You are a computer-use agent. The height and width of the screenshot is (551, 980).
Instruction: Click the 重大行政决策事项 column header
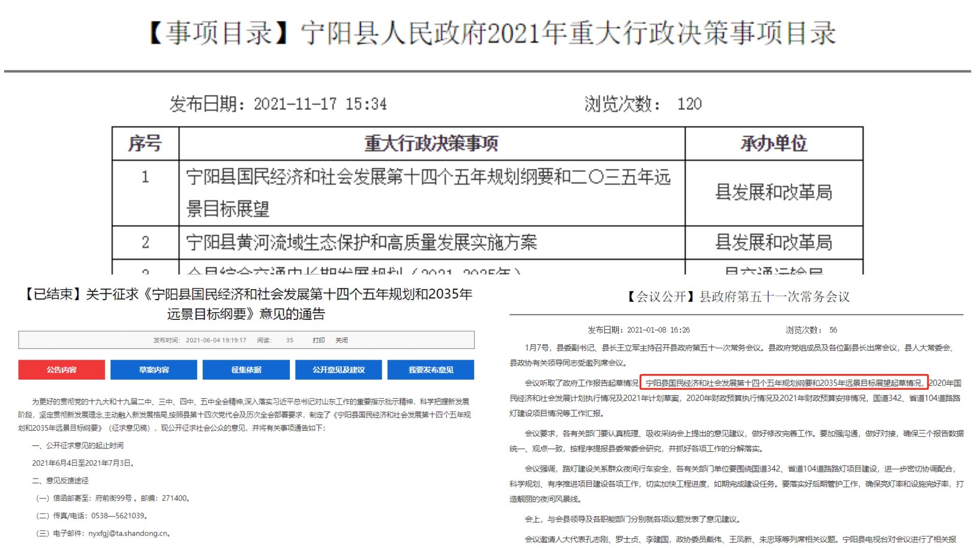(431, 144)
